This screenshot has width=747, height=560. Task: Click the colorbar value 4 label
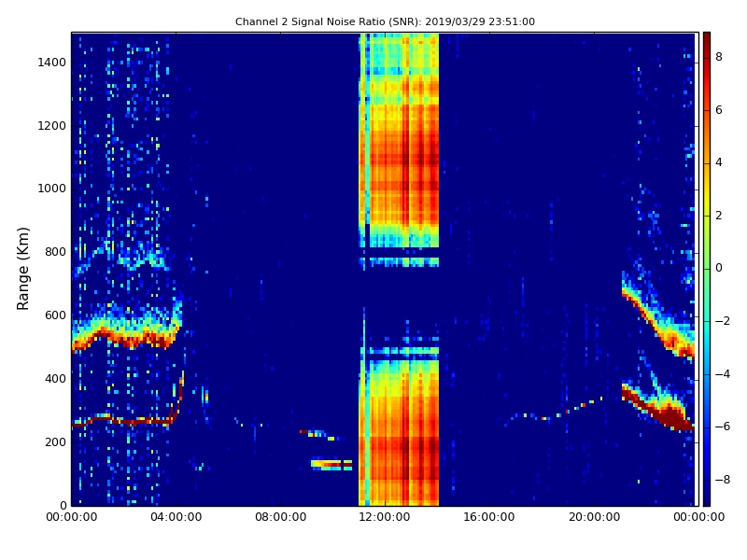click(719, 162)
